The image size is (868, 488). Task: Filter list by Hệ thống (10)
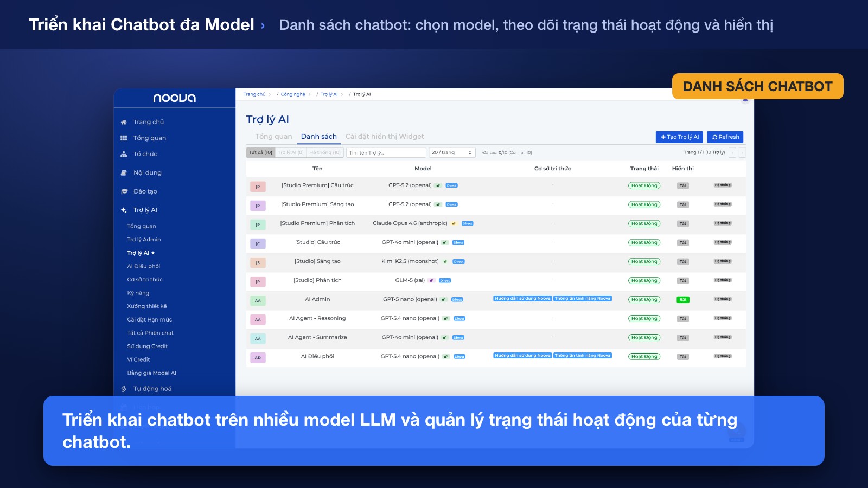click(x=325, y=153)
